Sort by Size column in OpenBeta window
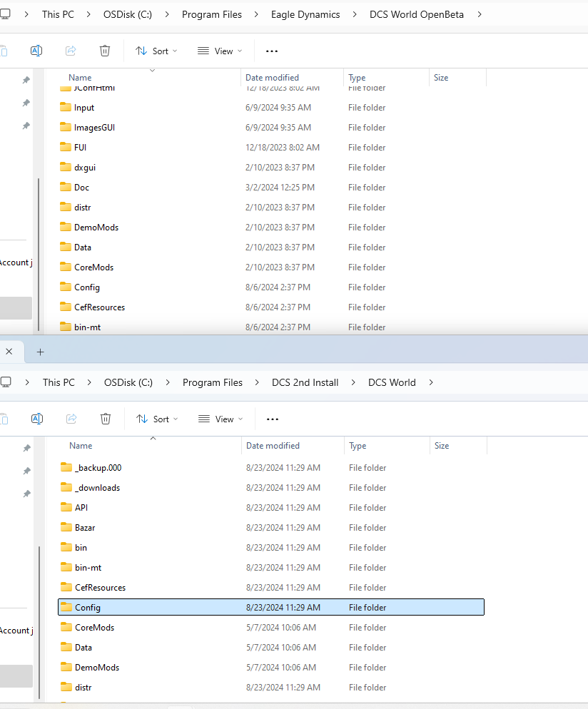 [x=441, y=78]
